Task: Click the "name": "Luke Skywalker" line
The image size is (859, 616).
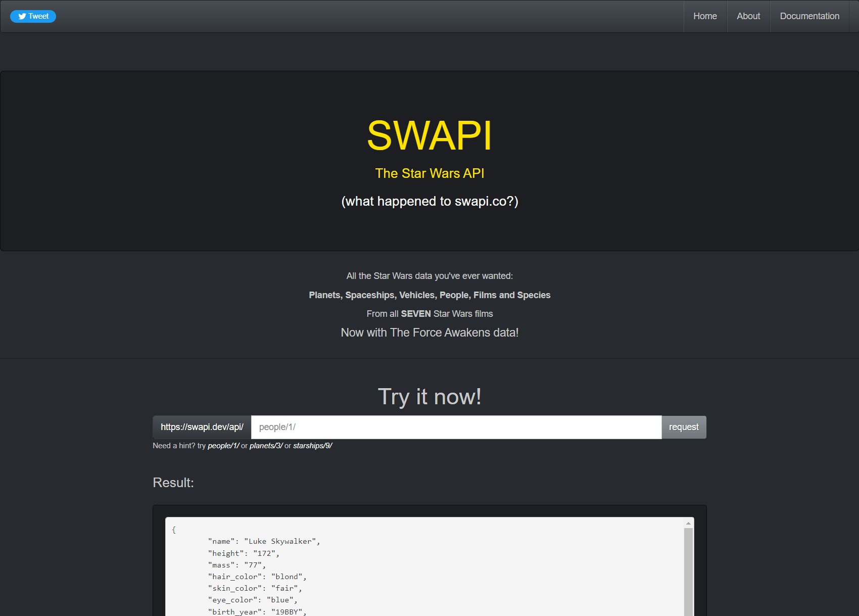Action: [x=264, y=541]
